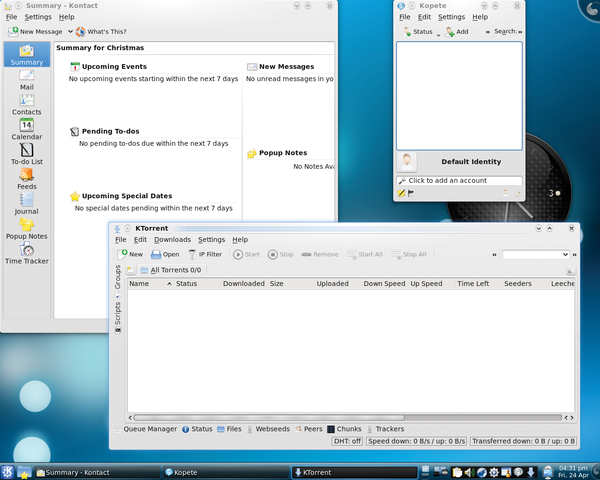Image resolution: width=600 pixels, height=480 pixels.
Task: Click the Pending To-dos heading
Action: 111,131
